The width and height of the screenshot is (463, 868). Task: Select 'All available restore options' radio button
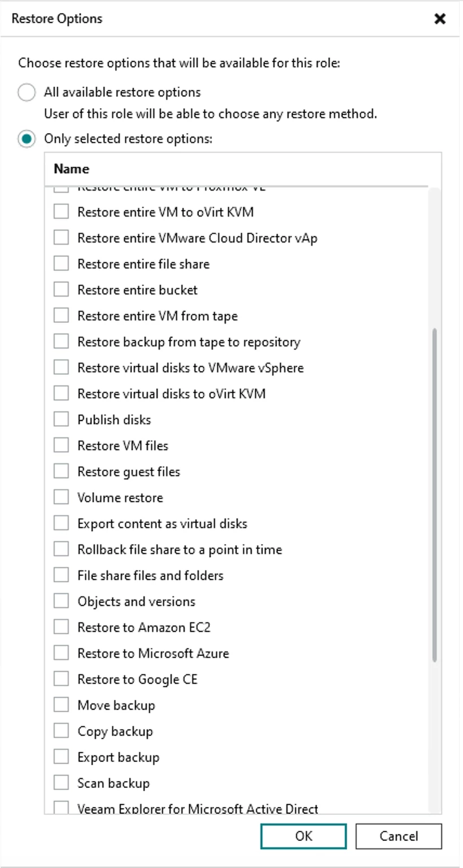tap(27, 93)
